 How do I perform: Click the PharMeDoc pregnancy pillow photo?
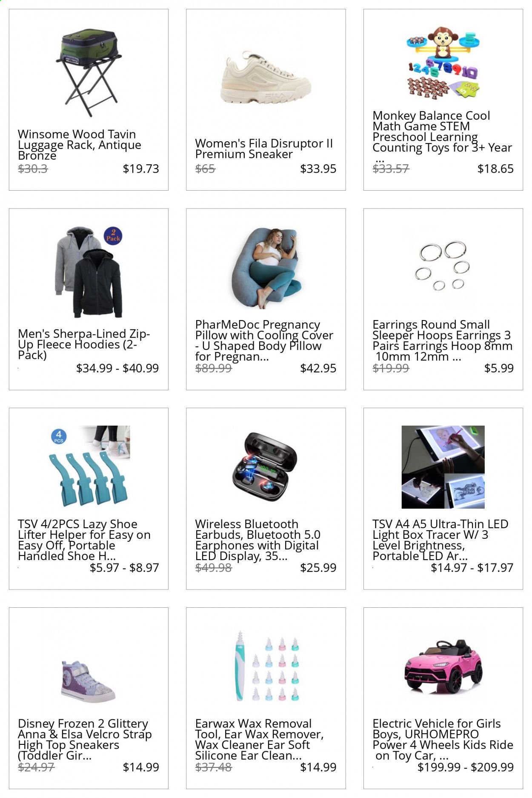[266, 268]
